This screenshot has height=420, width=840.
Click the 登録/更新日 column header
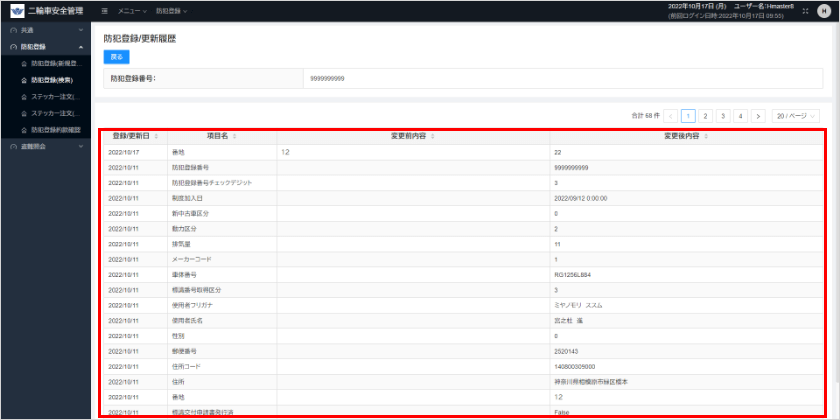[x=135, y=137]
